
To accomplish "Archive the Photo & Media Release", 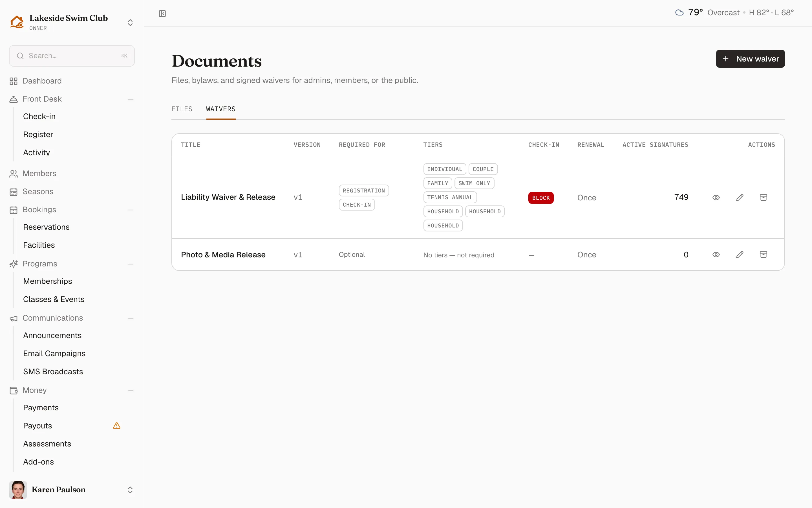I will click(x=763, y=255).
